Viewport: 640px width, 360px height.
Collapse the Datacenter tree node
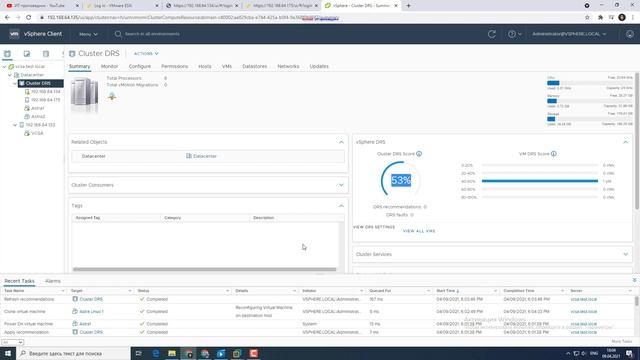click(10, 75)
